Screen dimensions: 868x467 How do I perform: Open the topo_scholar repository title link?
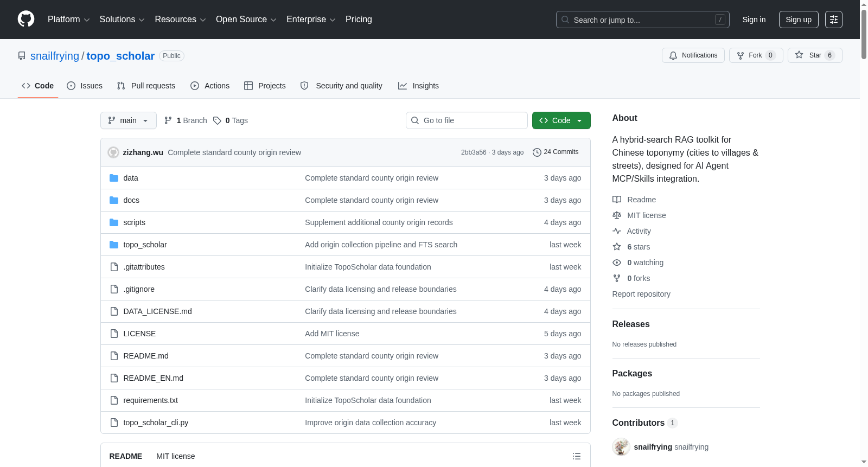[120, 56]
